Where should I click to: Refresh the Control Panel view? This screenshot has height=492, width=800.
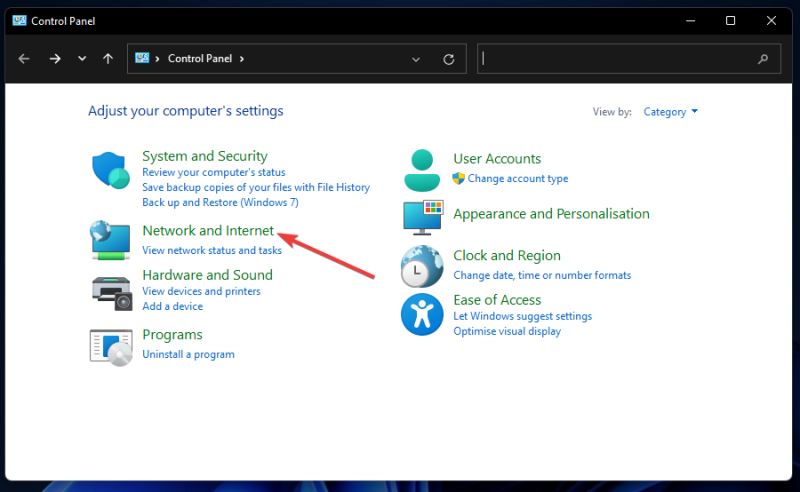449,59
